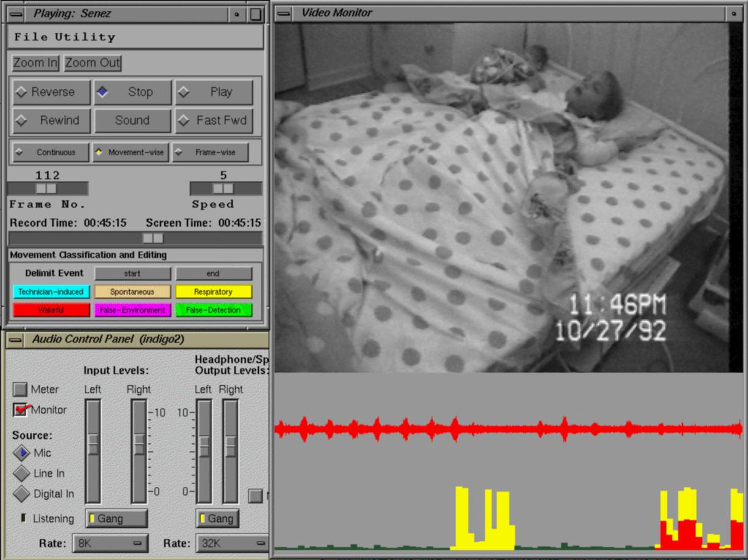
Task: Open the output Rate 32K dropdown
Action: click(x=231, y=543)
